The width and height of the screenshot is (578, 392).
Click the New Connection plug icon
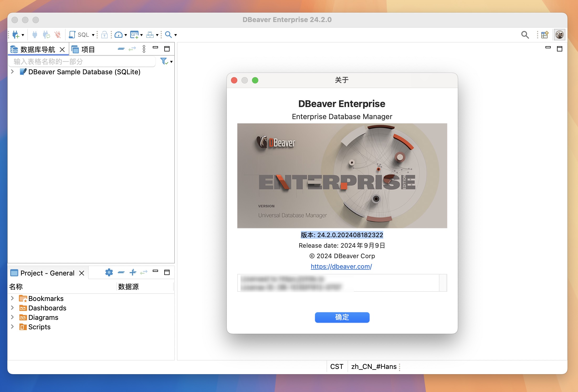[16, 35]
